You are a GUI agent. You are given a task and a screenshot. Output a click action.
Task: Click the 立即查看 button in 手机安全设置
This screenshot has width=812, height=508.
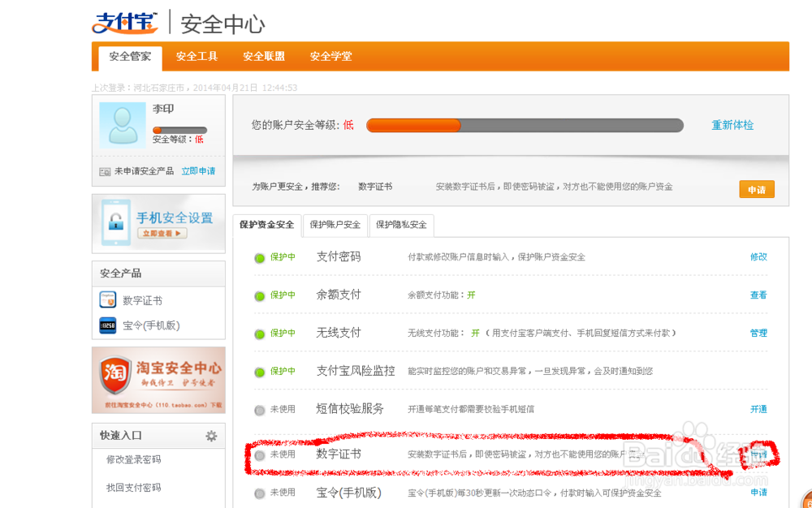coord(162,234)
